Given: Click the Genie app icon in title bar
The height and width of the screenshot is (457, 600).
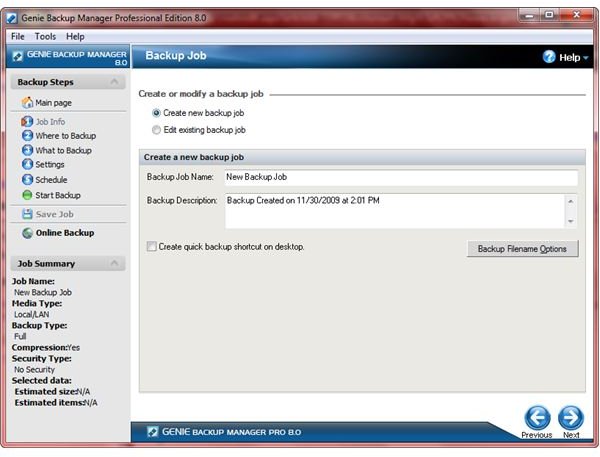Looking at the screenshot, I should pyautogui.click(x=11, y=18).
